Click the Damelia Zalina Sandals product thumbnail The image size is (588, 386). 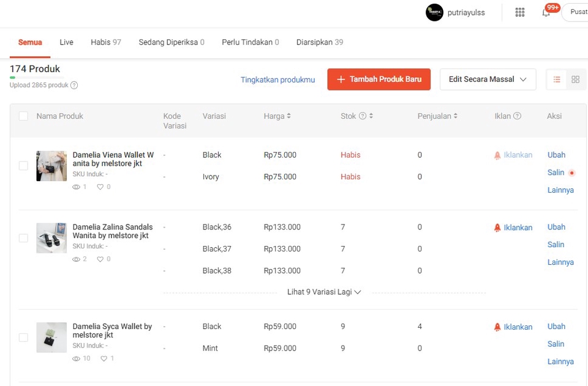[51, 238]
